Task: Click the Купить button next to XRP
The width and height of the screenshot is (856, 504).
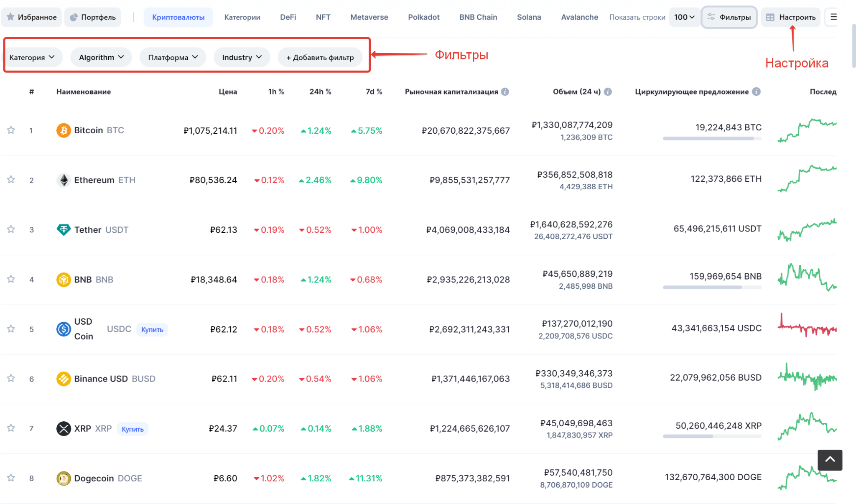Action: (x=132, y=429)
